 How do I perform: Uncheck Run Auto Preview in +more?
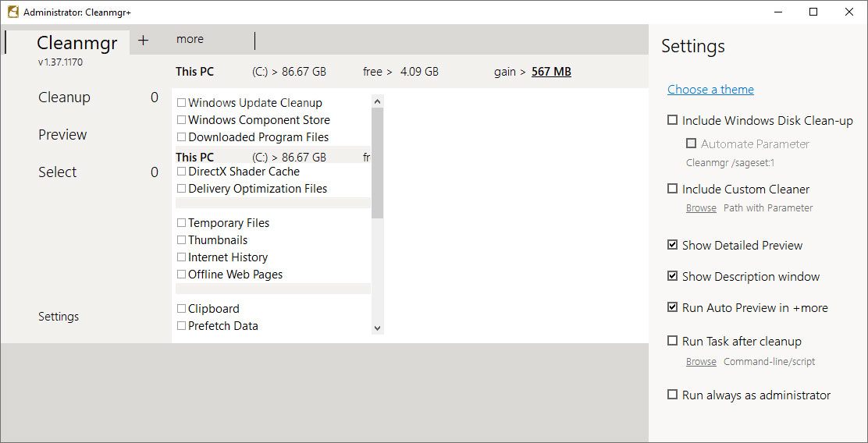pos(672,307)
